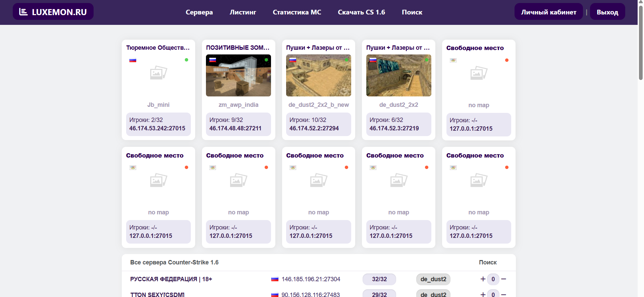Click the green online status dot on the Jb_mini card
Image resolution: width=644 pixels, height=297 pixels.
(186, 60)
